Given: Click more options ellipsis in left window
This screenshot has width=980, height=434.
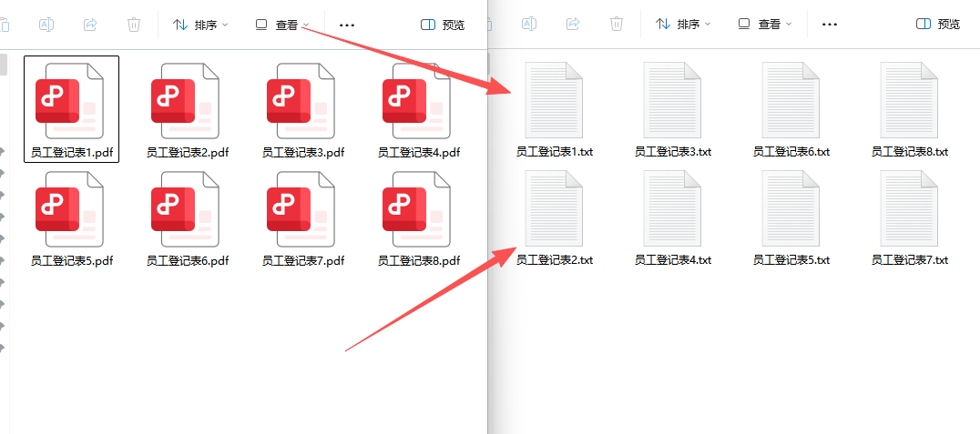Looking at the screenshot, I should click(x=347, y=25).
